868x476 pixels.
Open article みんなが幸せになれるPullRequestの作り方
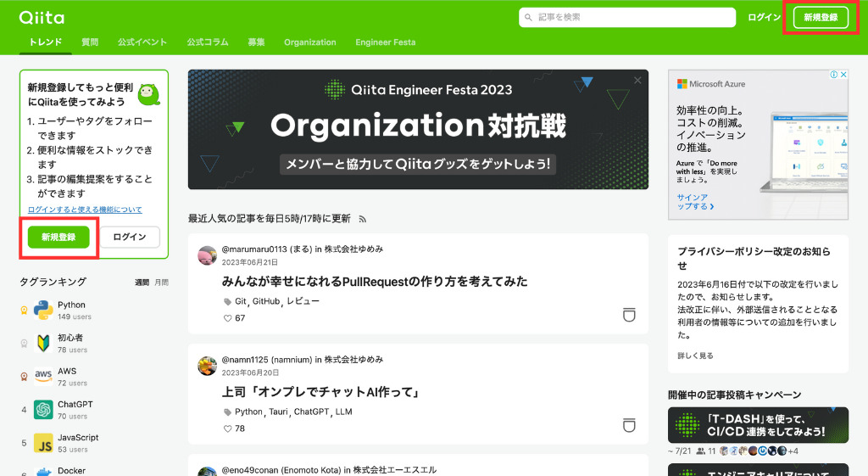[375, 282]
